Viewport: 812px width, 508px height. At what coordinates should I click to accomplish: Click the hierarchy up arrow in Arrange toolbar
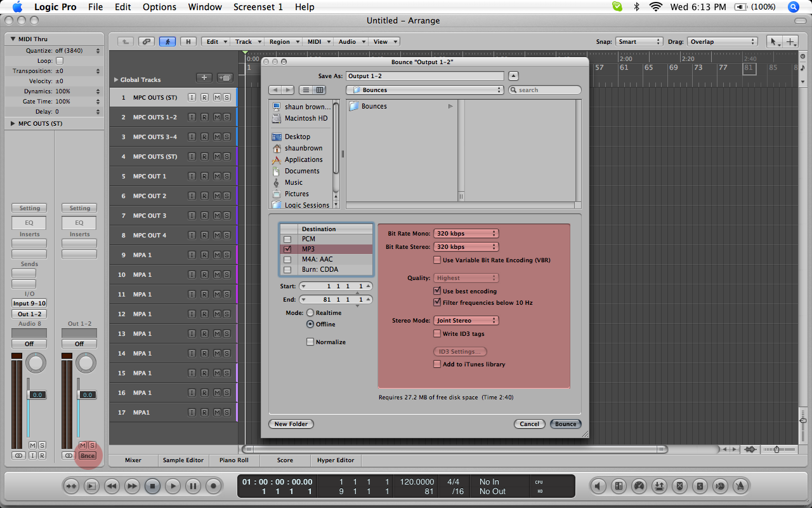126,41
